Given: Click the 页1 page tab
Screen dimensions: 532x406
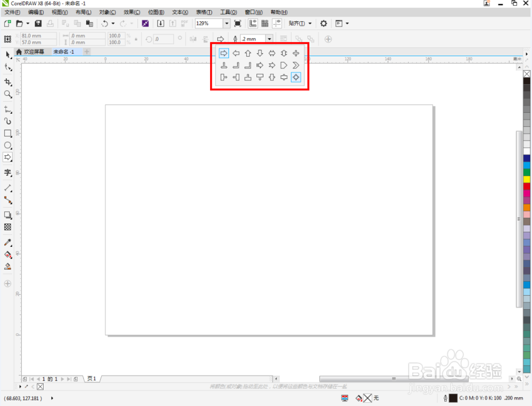Looking at the screenshot, I should coord(92,379).
